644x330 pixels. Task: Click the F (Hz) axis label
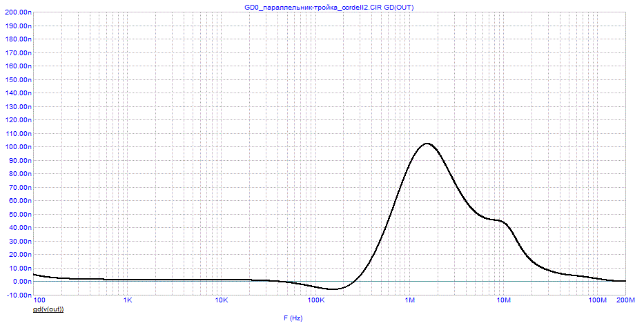[x=293, y=318]
